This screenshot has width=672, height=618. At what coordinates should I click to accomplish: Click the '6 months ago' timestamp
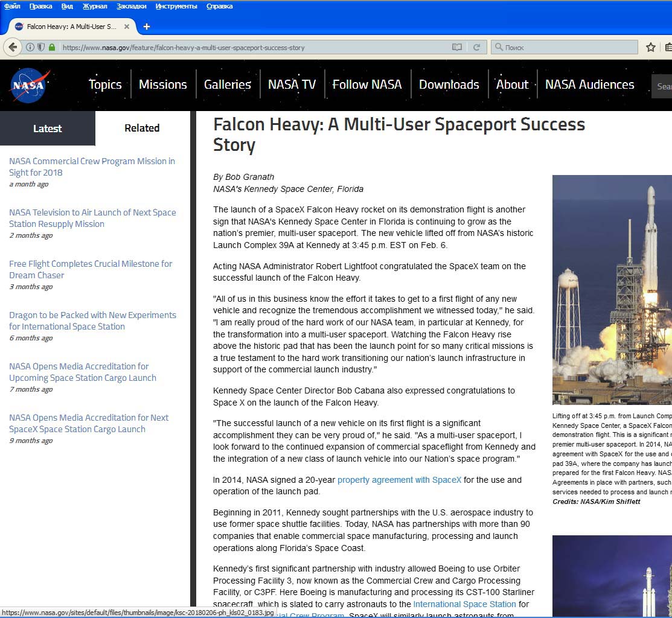click(x=31, y=338)
